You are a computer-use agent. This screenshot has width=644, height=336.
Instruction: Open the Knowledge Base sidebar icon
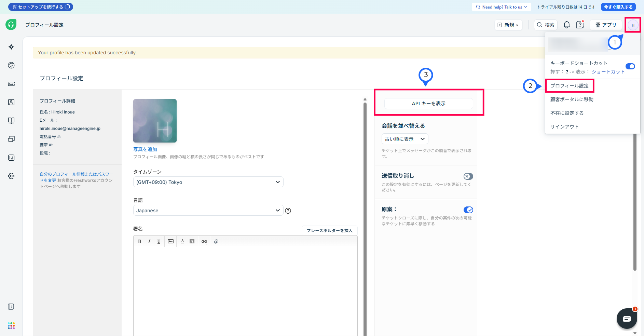coord(11,120)
